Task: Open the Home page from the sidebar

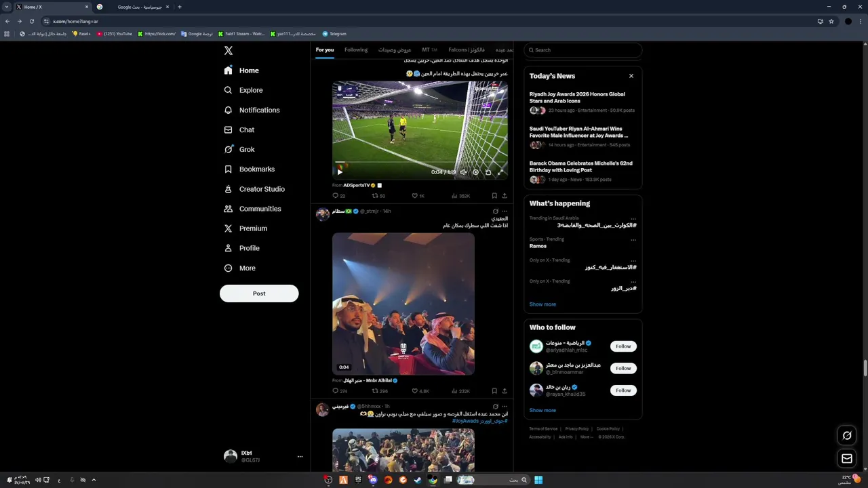Action: [241, 70]
